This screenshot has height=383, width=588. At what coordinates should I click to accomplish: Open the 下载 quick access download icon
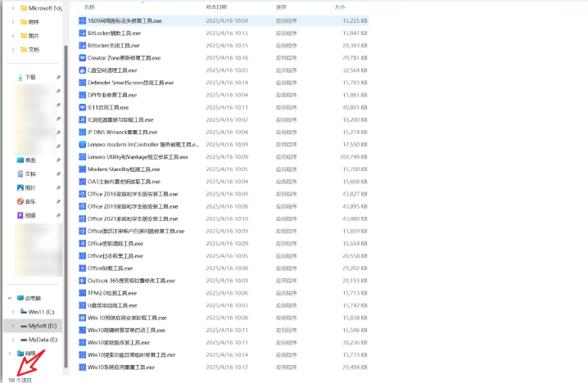point(20,77)
